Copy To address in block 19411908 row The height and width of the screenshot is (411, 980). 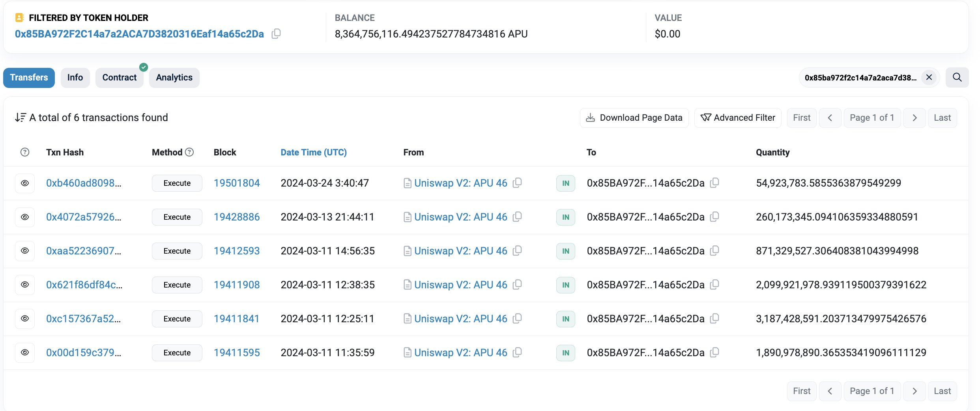pos(714,284)
